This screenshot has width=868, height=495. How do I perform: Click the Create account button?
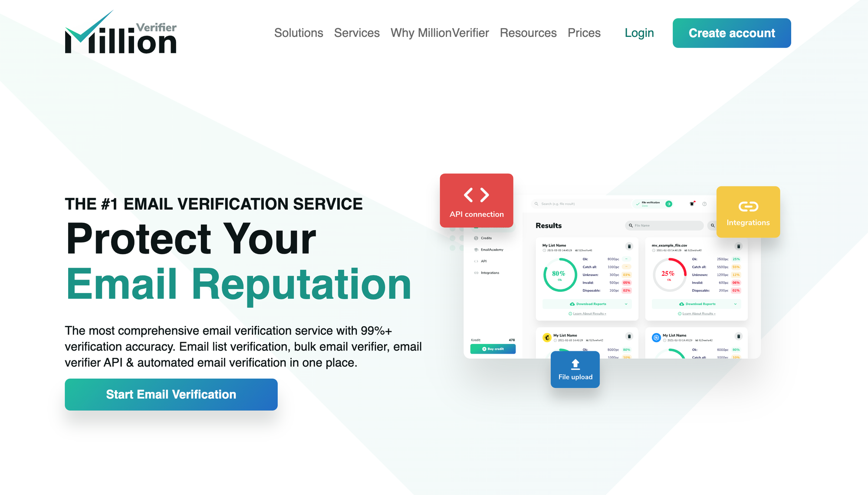coord(731,33)
